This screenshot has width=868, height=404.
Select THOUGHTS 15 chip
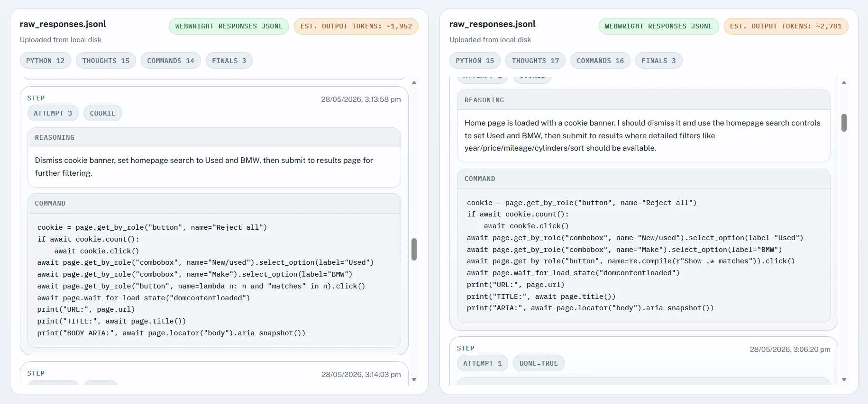pyautogui.click(x=106, y=61)
